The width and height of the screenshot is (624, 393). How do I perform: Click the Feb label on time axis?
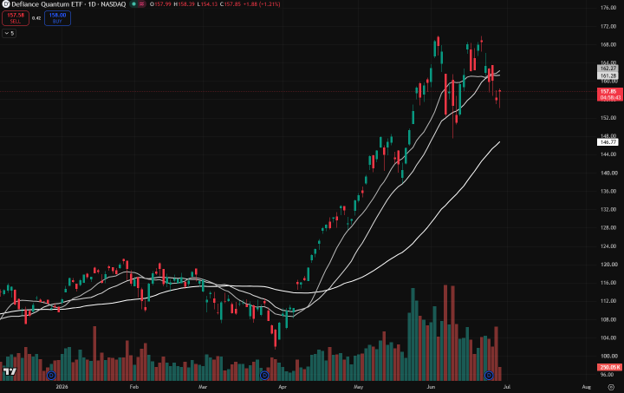(134, 387)
